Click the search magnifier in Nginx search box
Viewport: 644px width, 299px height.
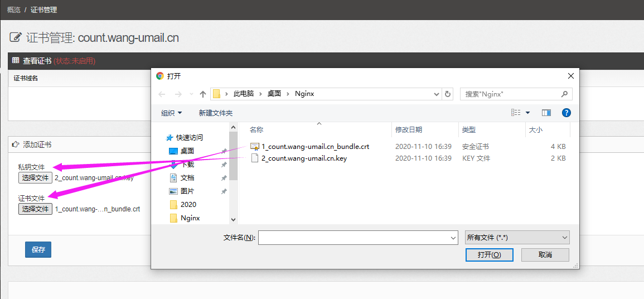pos(564,94)
